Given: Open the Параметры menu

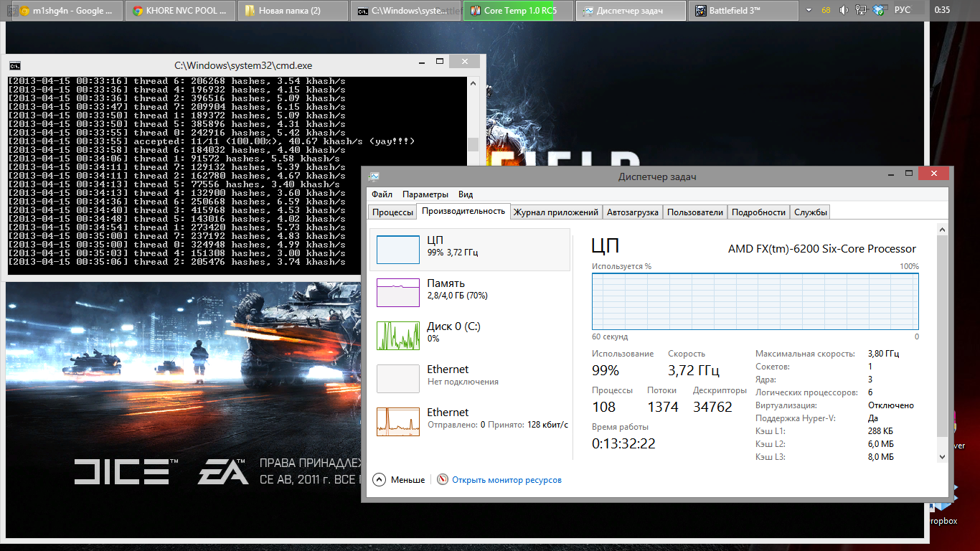Looking at the screenshot, I should coord(425,194).
